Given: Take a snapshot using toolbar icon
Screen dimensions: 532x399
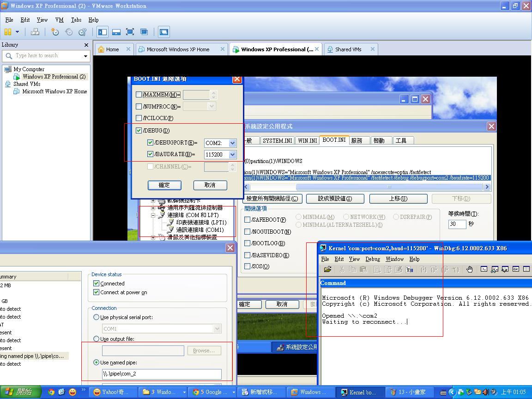Looking at the screenshot, I should [54, 32].
